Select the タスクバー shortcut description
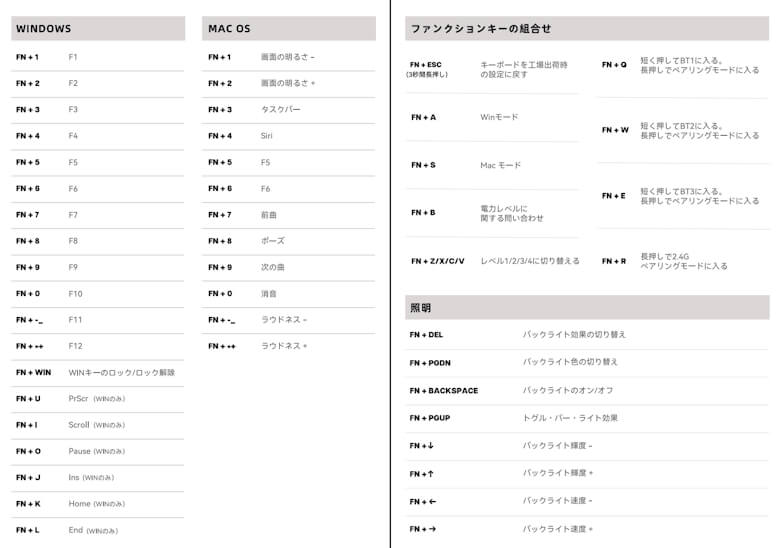Screen dimensions: 780x548 280,110
